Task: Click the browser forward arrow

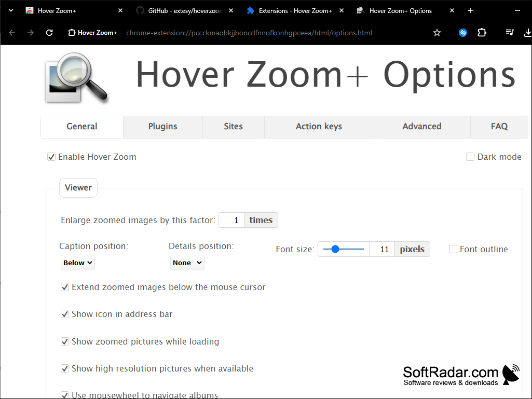Action: click(31, 33)
